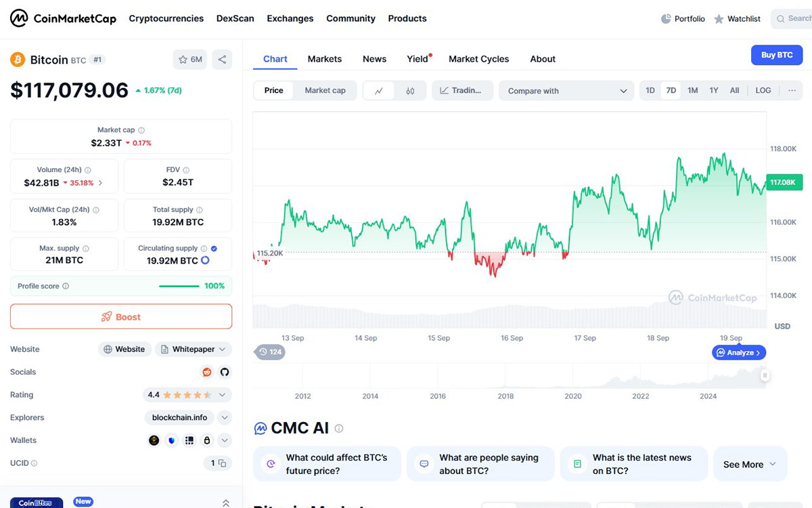812x508 pixels.
Task: Click the more options ellipsis on chart
Action: click(x=792, y=91)
